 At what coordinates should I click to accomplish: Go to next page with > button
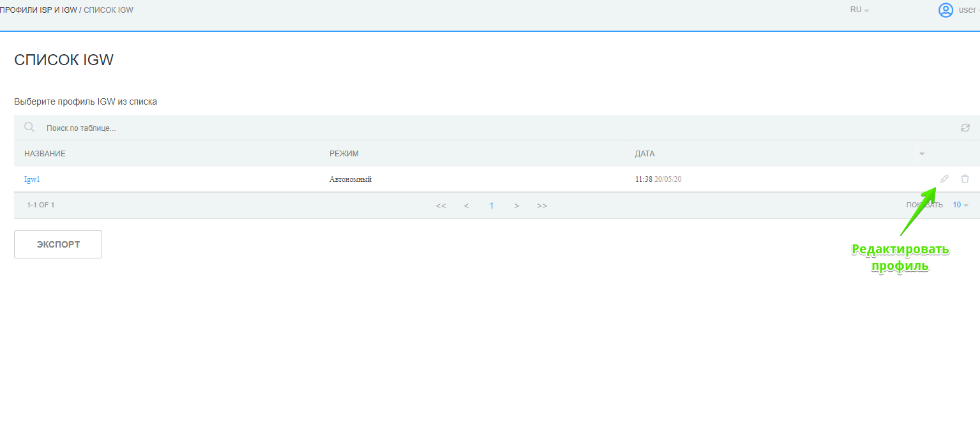coord(516,205)
